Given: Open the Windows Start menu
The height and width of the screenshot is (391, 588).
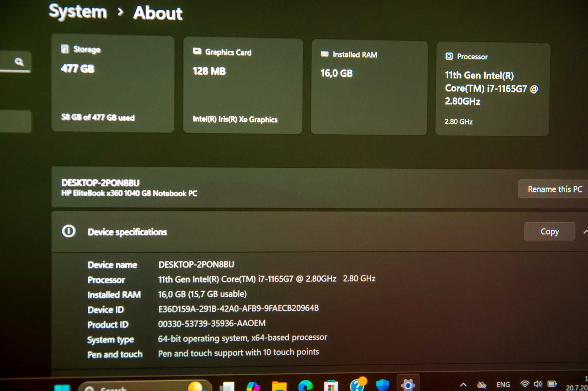Looking at the screenshot, I should [x=62, y=387].
